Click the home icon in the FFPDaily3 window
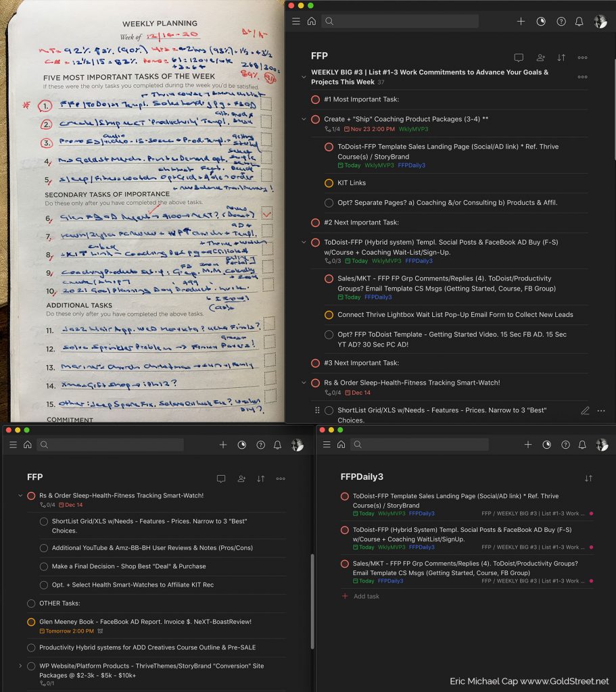The image size is (616, 692). (341, 445)
